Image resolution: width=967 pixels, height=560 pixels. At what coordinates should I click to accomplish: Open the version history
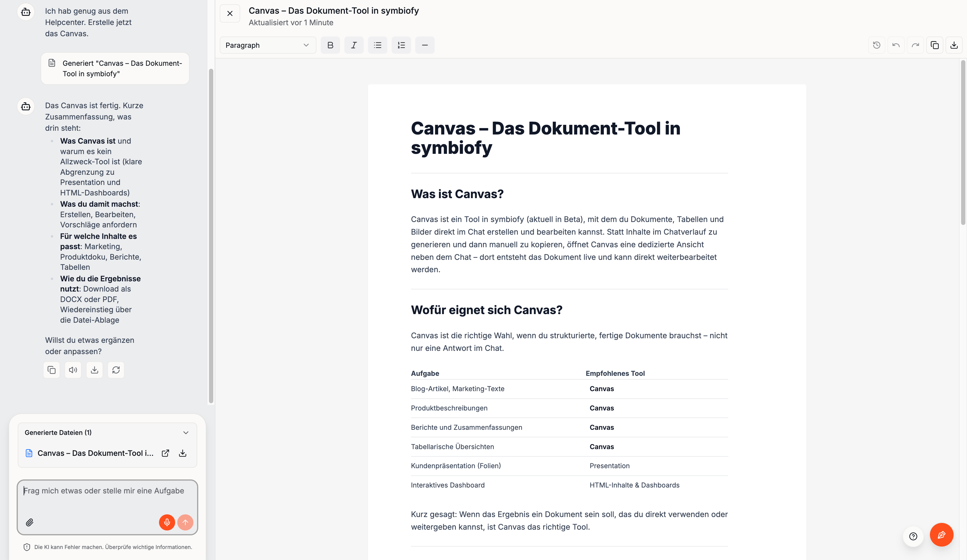coord(877,45)
